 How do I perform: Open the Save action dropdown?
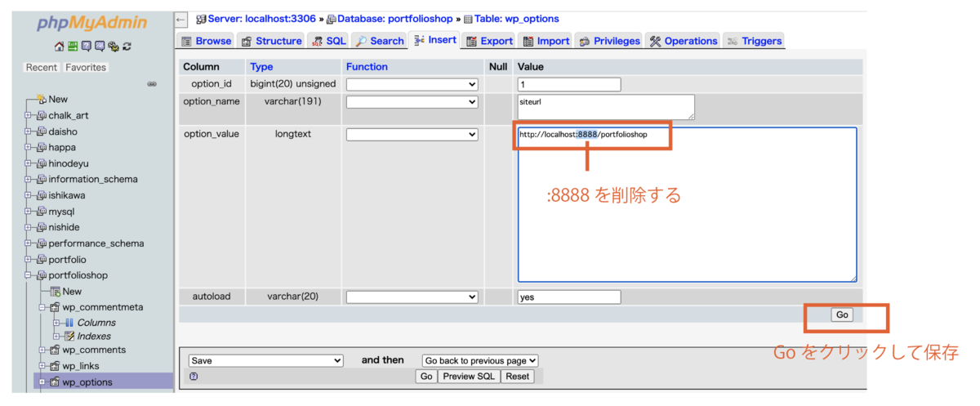(265, 360)
